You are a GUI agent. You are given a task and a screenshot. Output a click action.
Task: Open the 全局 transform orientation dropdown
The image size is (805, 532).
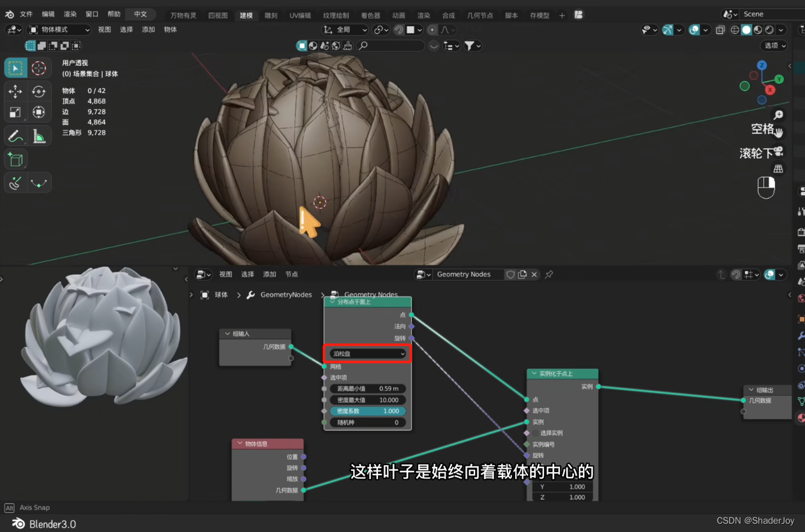[344, 29]
